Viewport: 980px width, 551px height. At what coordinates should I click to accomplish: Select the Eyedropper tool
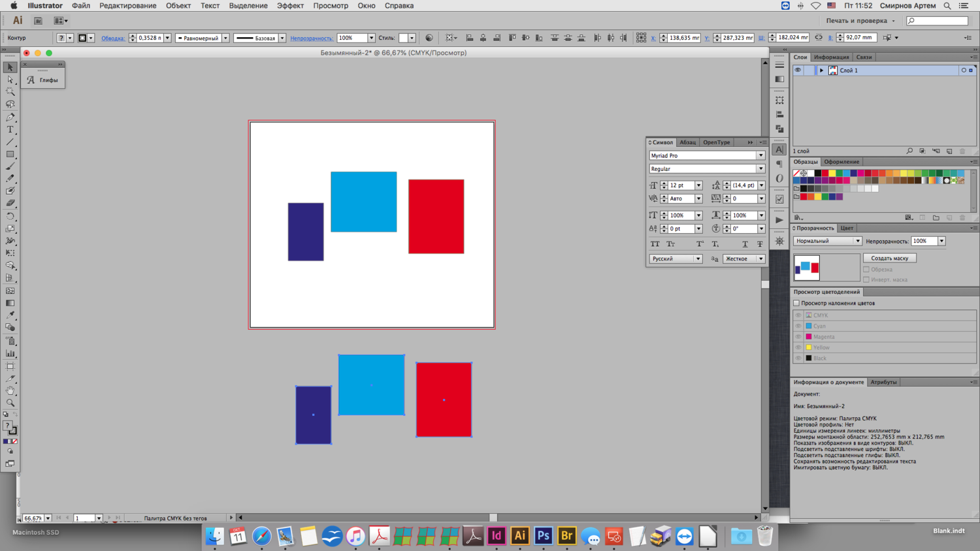[10, 315]
